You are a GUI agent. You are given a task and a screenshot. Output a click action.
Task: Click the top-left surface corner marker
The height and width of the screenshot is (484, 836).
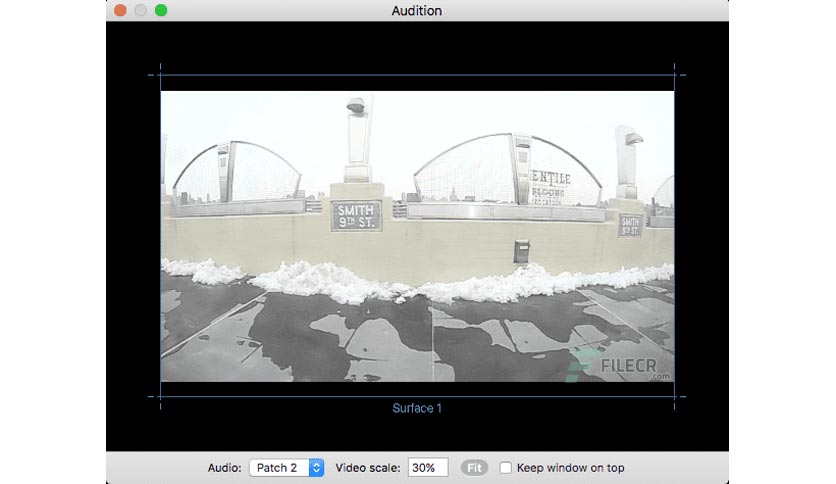pyautogui.click(x=160, y=75)
